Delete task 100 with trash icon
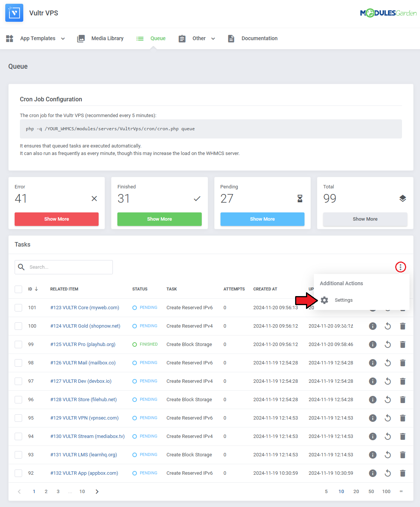This screenshot has height=507, width=420. (403, 326)
